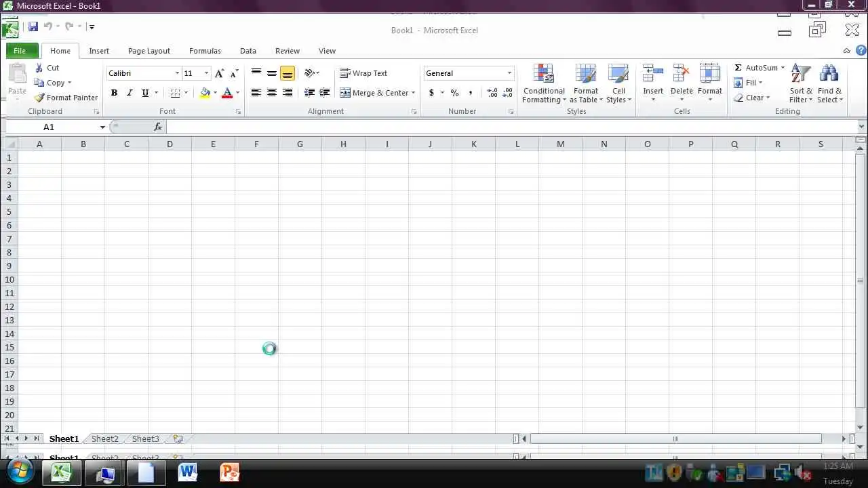Switch to the Sheet2 worksheet tab

tap(105, 439)
